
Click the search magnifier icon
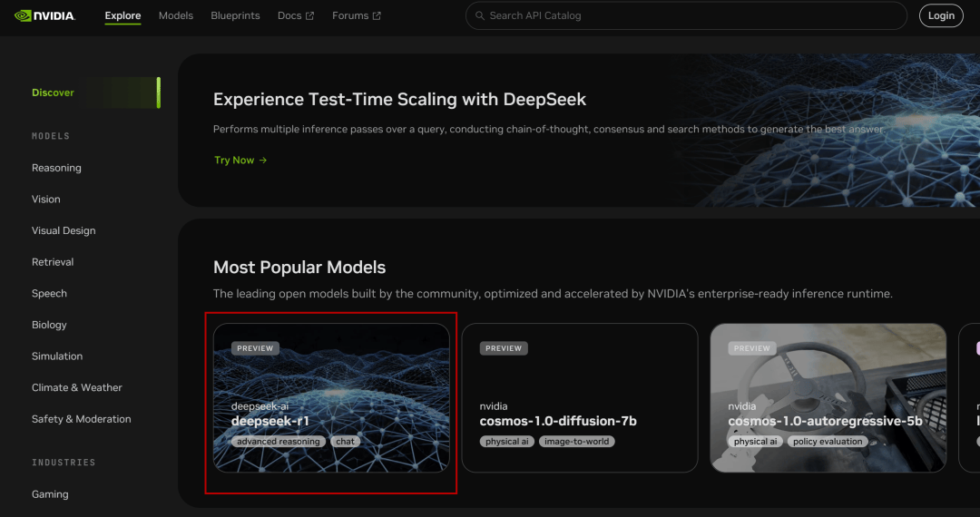[480, 15]
